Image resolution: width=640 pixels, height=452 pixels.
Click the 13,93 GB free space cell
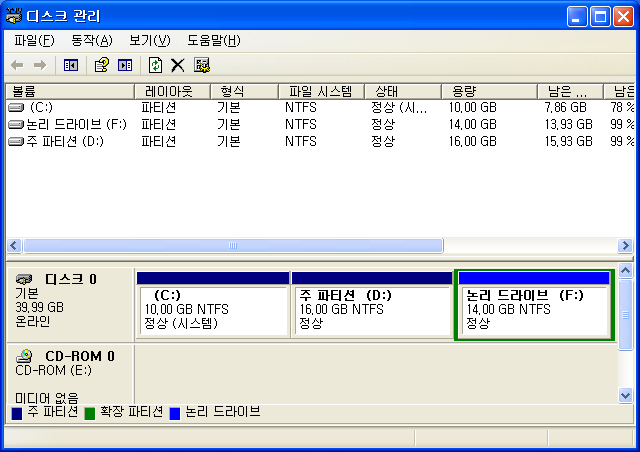pos(568,124)
